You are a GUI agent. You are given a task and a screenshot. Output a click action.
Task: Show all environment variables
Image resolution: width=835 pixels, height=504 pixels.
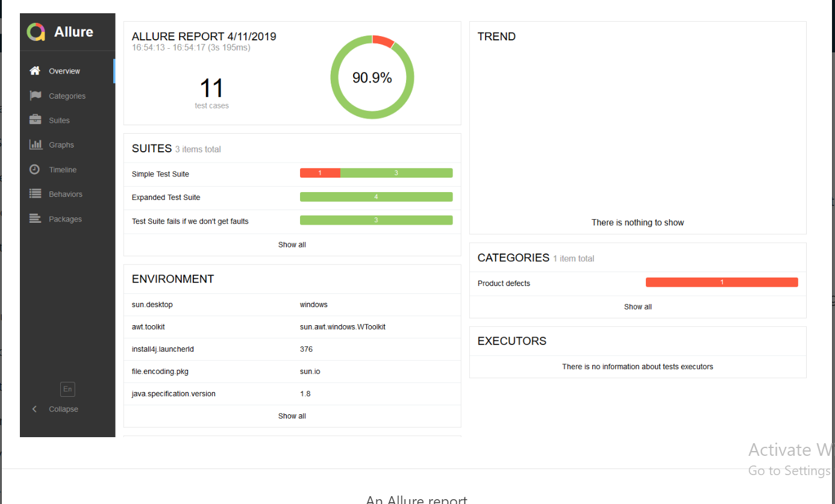pos(292,416)
